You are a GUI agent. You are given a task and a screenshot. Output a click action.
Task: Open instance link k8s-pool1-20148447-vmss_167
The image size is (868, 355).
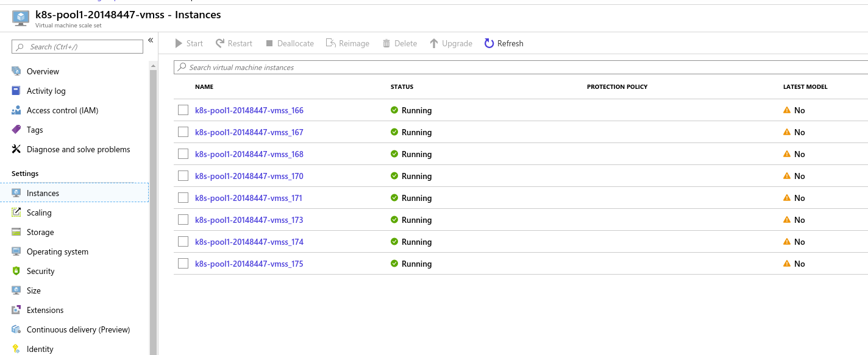tap(249, 132)
